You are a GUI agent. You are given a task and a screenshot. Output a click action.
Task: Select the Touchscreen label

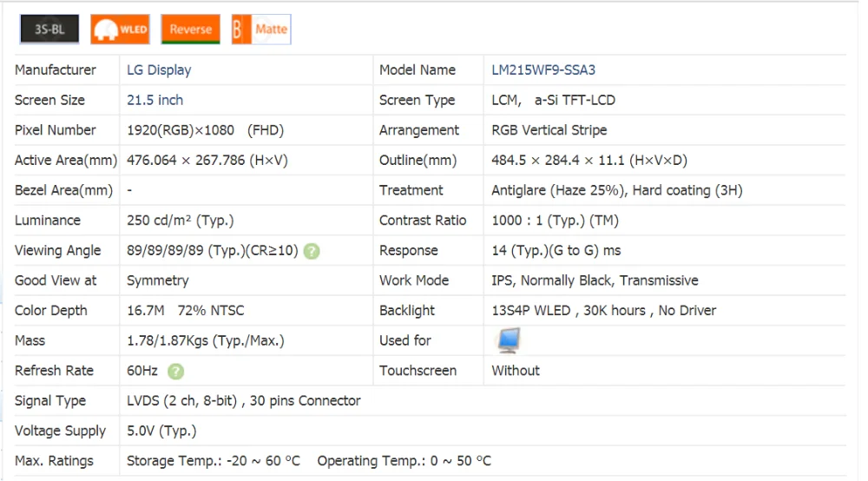pyautogui.click(x=418, y=371)
